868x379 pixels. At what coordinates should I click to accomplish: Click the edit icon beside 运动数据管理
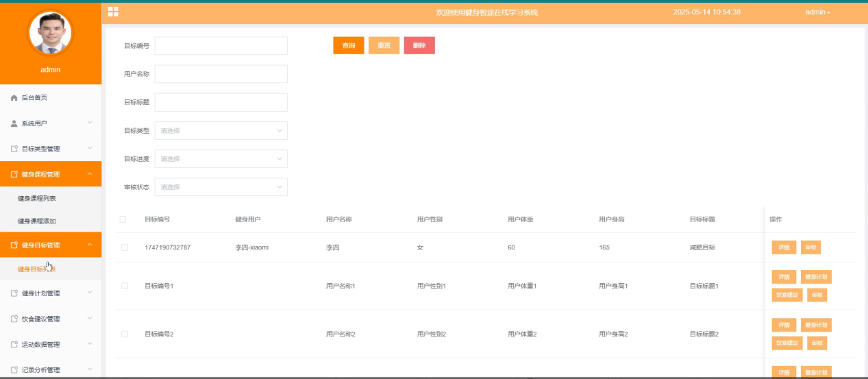coord(14,344)
